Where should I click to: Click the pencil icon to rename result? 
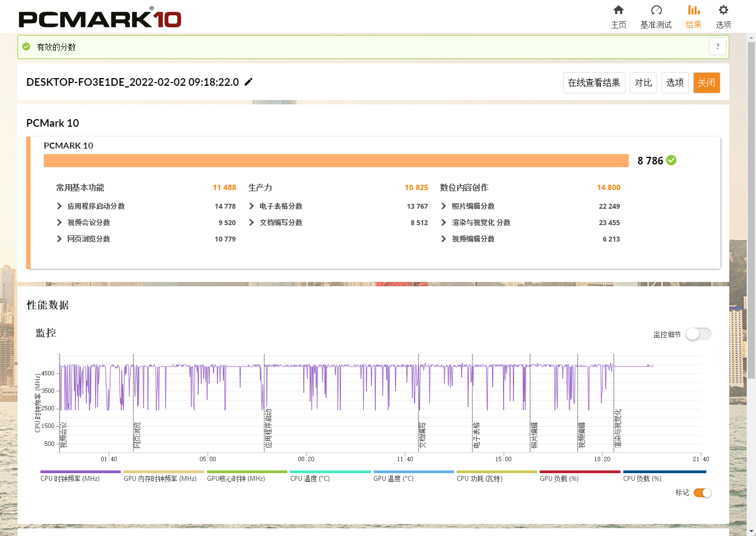coord(249,82)
